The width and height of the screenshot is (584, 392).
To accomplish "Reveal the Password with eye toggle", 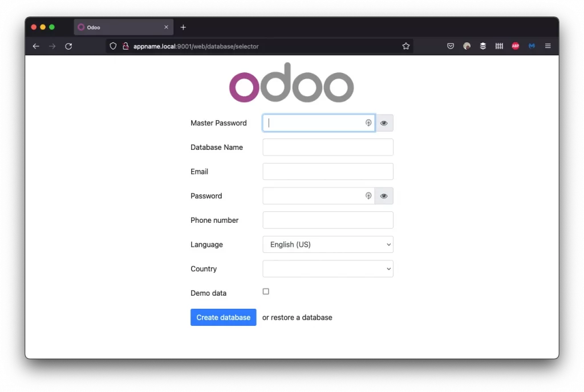I will pos(384,196).
